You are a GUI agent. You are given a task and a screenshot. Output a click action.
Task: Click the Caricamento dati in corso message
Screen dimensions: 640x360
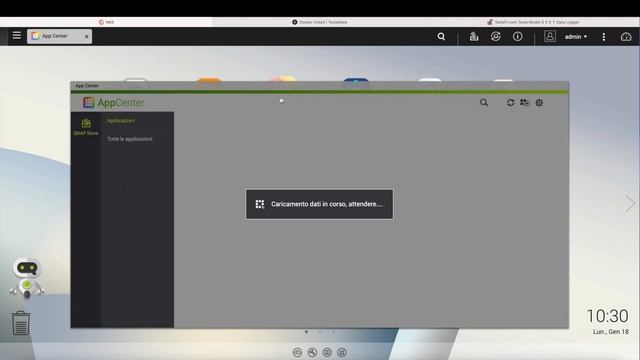[x=327, y=204]
